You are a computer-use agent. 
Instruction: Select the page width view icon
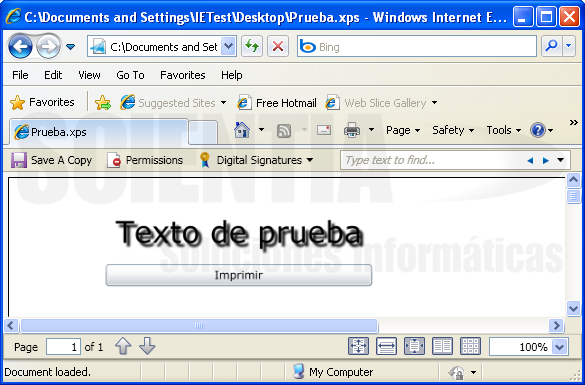(x=387, y=346)
